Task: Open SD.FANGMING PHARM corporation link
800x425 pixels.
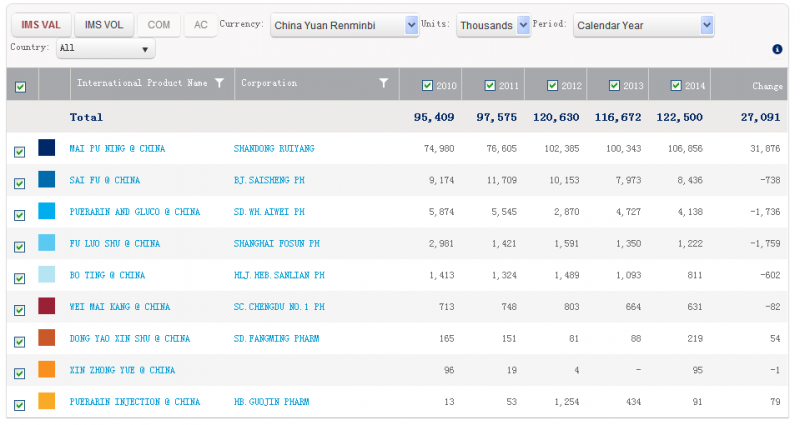Action: point(277,338)
